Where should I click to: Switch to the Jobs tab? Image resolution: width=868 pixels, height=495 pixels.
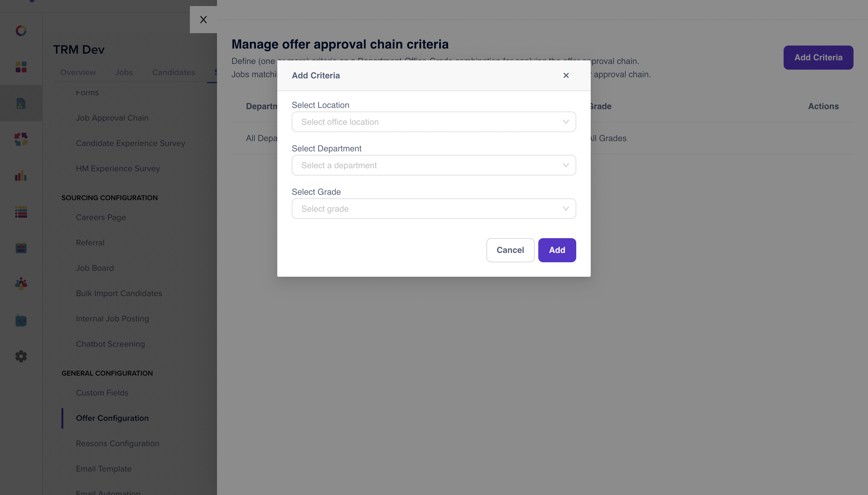point(124,72)
